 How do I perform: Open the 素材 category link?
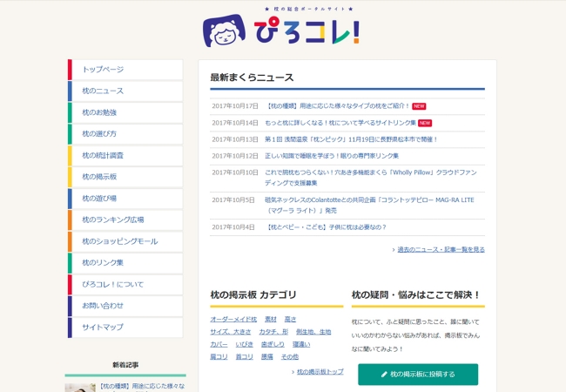click(271, 320)
